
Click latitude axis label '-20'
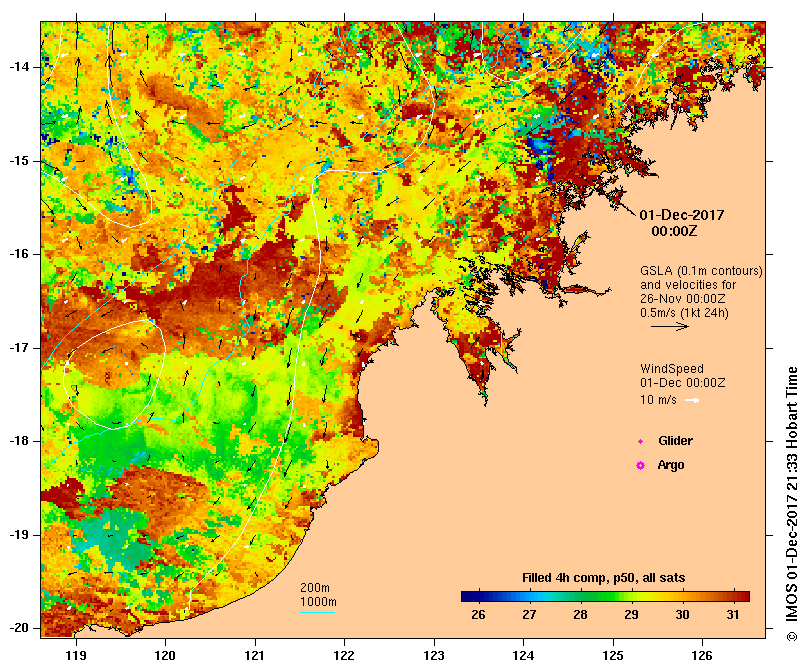[19, 628]
